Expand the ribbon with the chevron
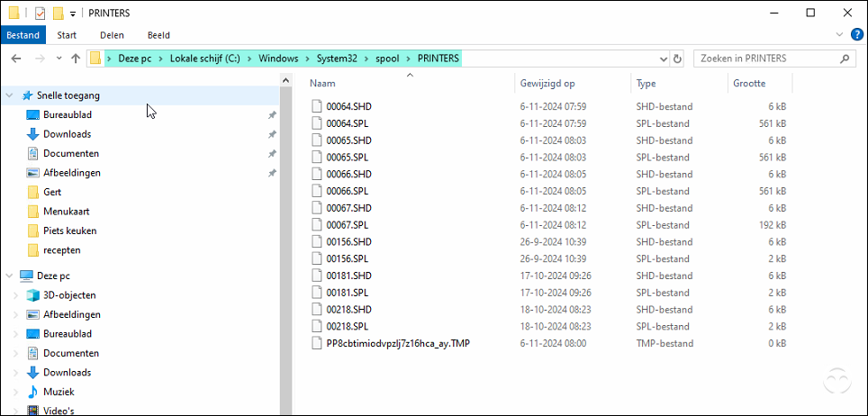The image size is (868, 416). coord(839,35)
